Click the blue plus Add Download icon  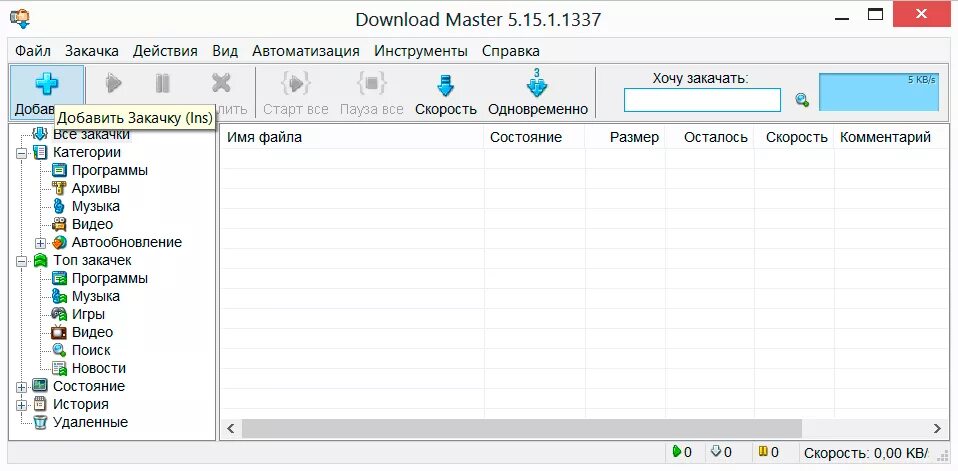coord(46,84)
